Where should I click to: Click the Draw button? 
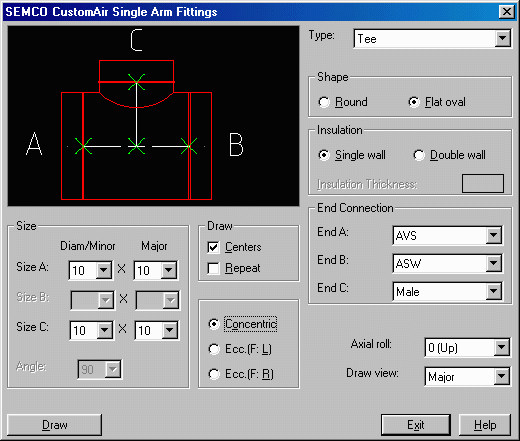(x=54, y=425)
